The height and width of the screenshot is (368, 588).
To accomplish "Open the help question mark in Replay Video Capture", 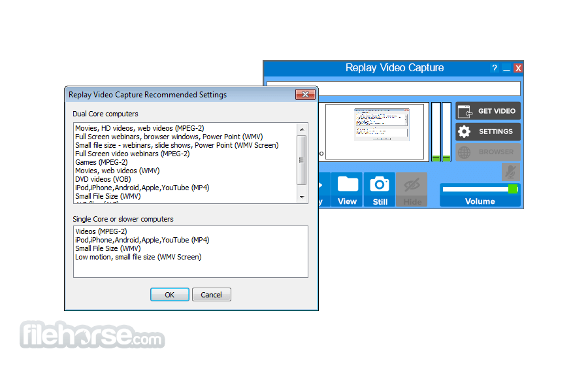I will pyautogui.click(x=495, y=68).
